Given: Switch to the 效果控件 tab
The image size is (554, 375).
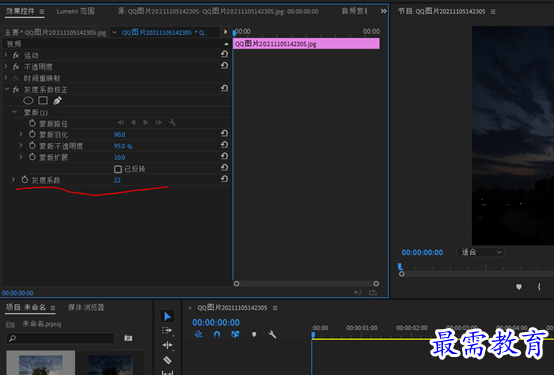Looking at the screenshot, I should [20, 11].
